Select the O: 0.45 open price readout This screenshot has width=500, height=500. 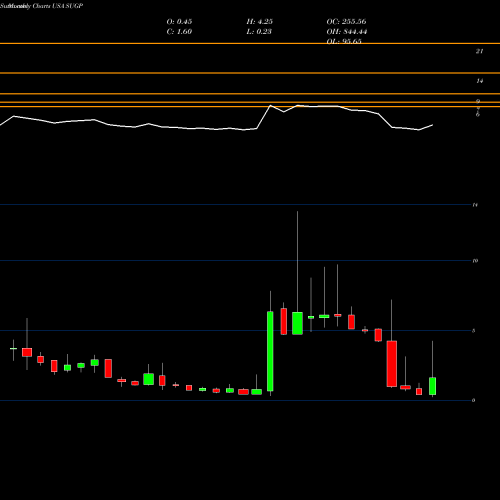(x=179, y=22)
